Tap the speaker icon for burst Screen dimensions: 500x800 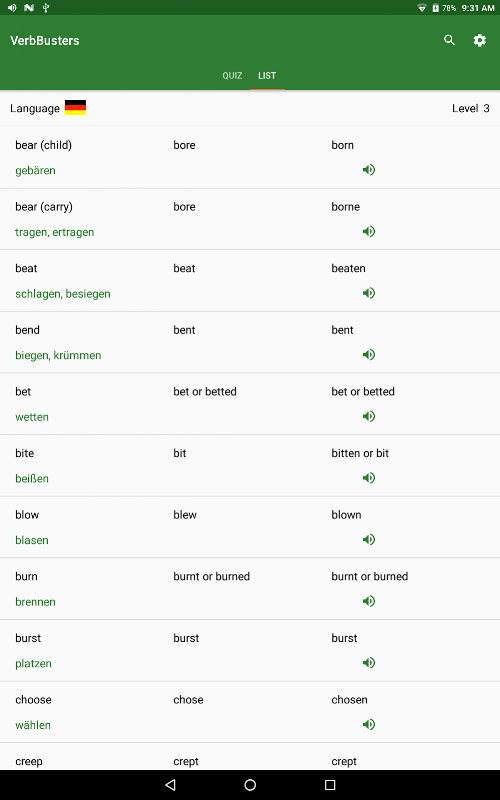369,663
